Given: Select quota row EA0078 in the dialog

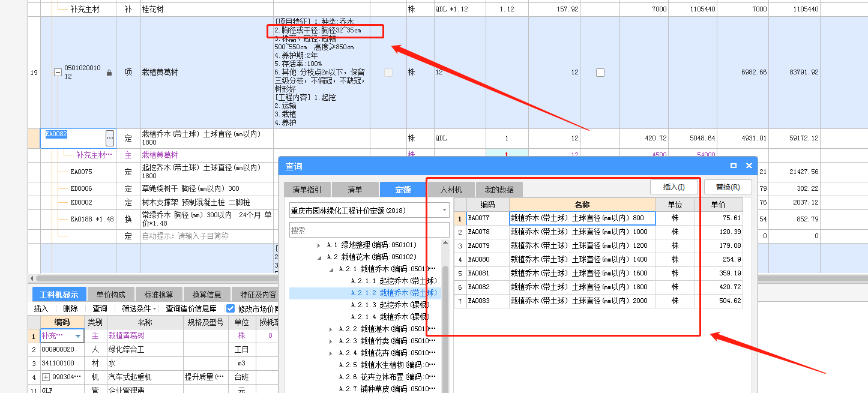Looking at the screenshot, I should pyautogui.click(x=598, y=232).
